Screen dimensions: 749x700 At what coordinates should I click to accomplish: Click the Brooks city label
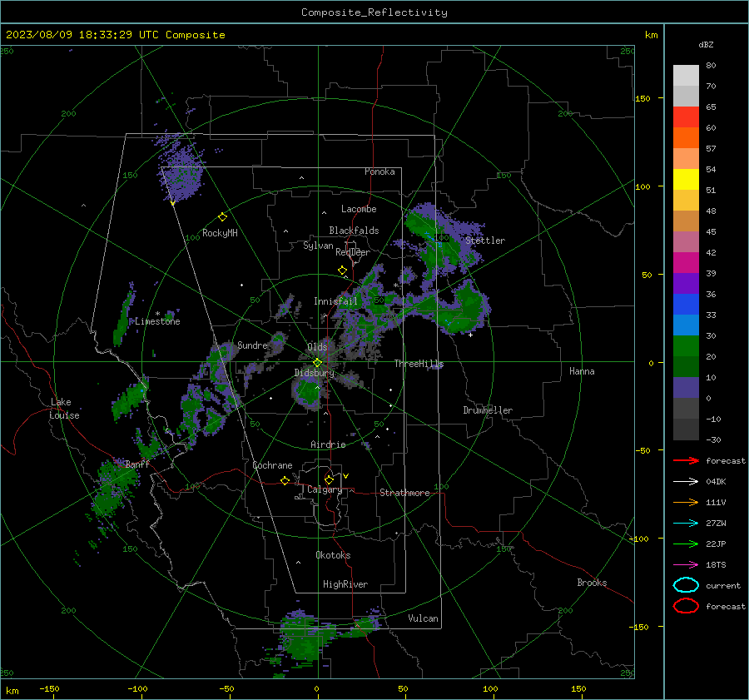pyautogui.click(x=592, y=583)
